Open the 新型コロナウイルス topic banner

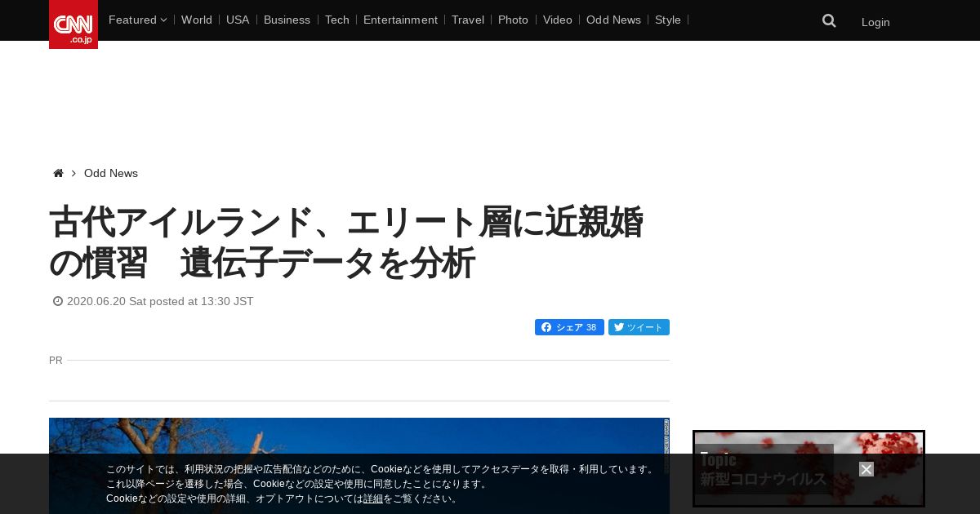tap(808, 469)
